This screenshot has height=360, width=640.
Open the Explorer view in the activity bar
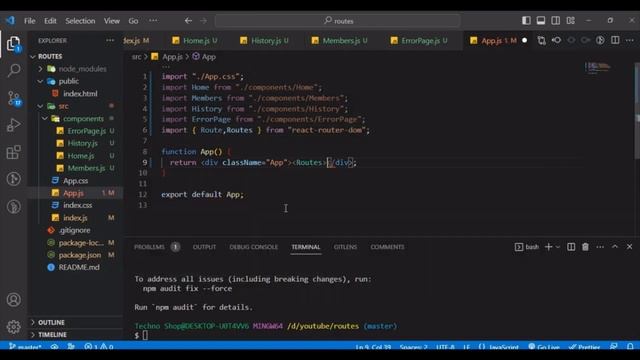coord(13,44)
